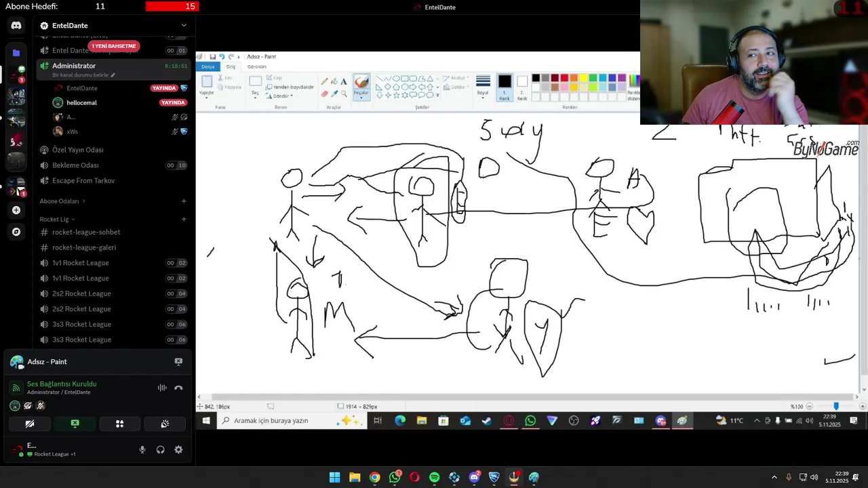Collapse the Rocket Lig category
This screenshot has height=488, width=868.
[57, 220]
